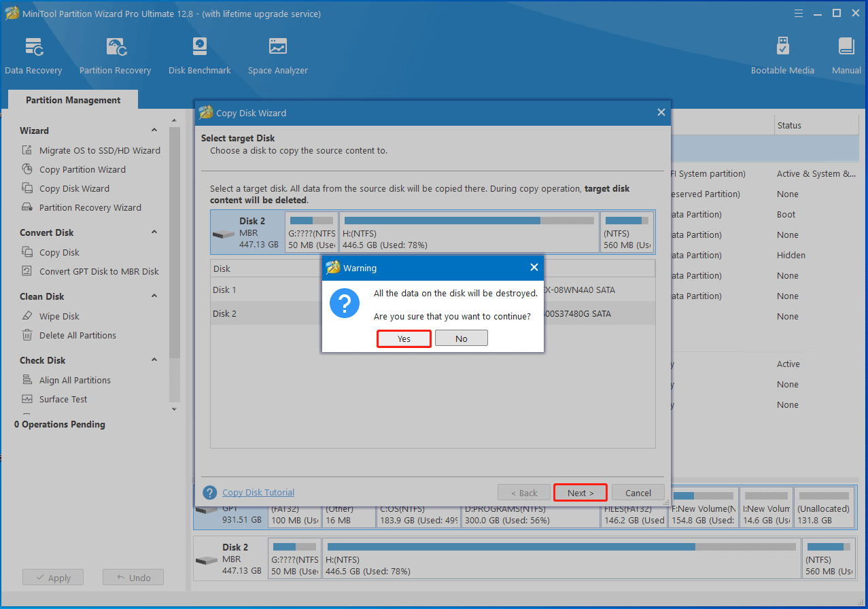This screenshot has height=609, width=868.
Task: Collapse the Clean Disk section
Action: click(154, 296)
